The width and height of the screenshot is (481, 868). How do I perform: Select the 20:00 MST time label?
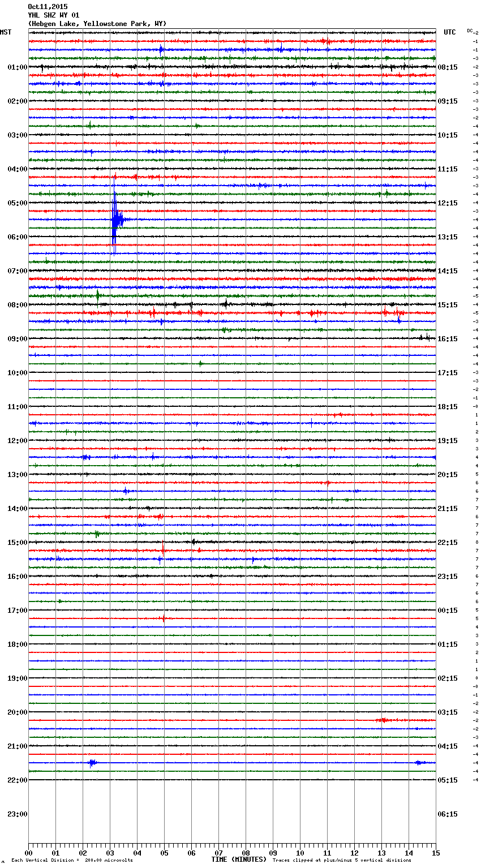click(x=18, y=712)
